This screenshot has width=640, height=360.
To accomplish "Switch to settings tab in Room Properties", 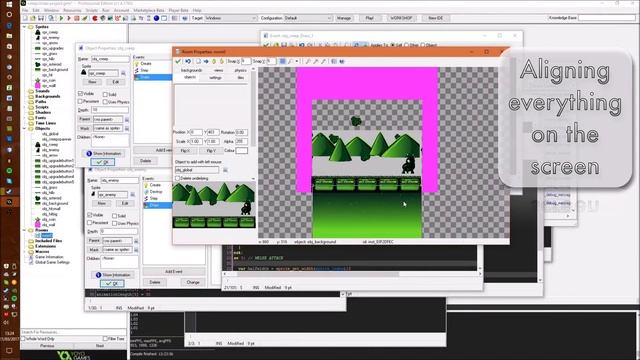I will [x=216, y=78].
